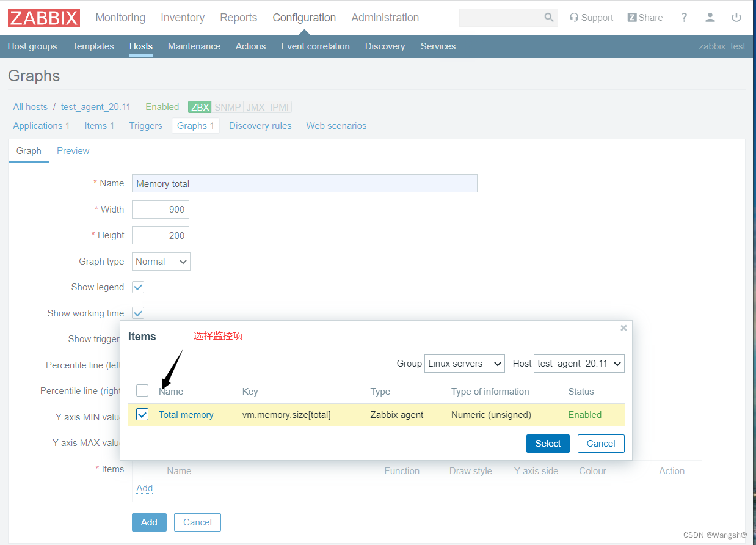Go to Templates submenu
The height and width of the screenshot is (545, 756).
[93, 46]
